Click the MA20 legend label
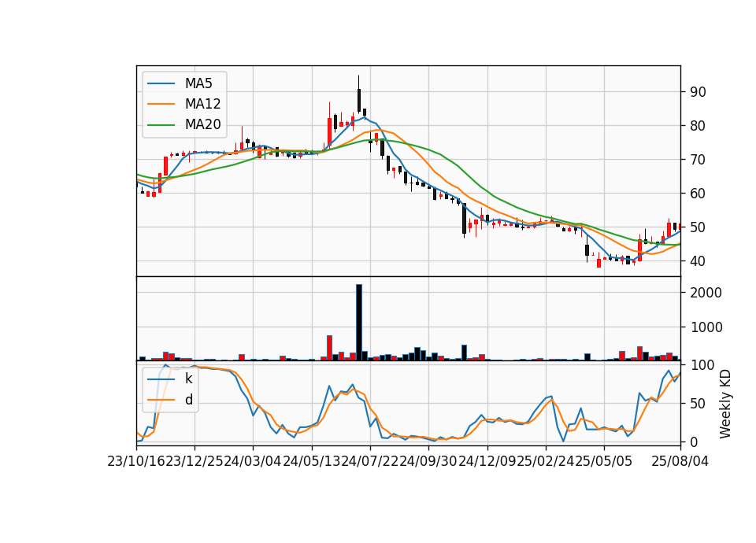 (202, 125)
